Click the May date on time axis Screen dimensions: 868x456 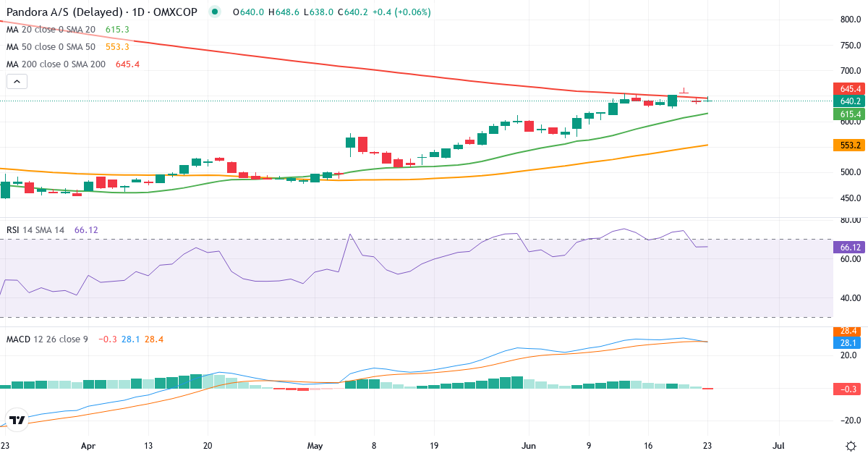point(315,447)
